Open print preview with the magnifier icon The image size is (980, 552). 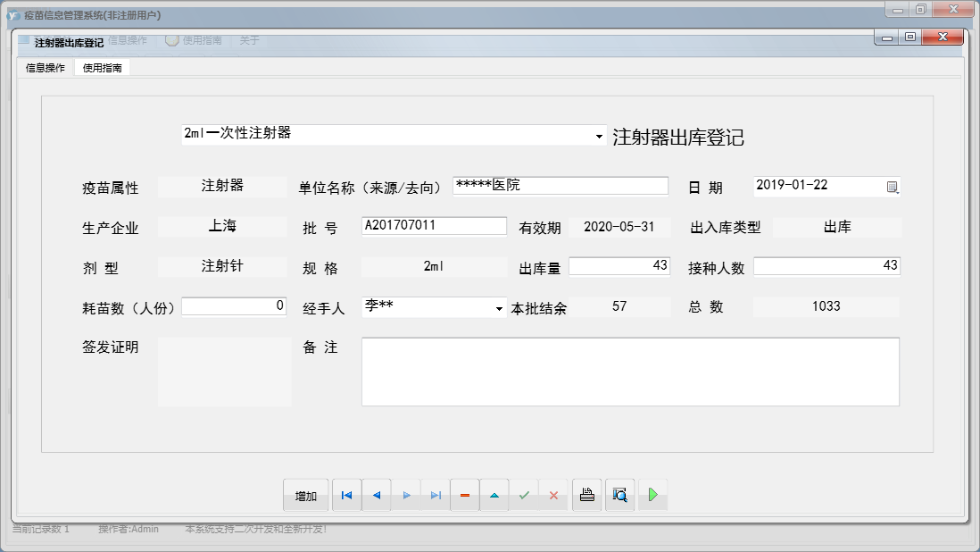tap(619, 495)
